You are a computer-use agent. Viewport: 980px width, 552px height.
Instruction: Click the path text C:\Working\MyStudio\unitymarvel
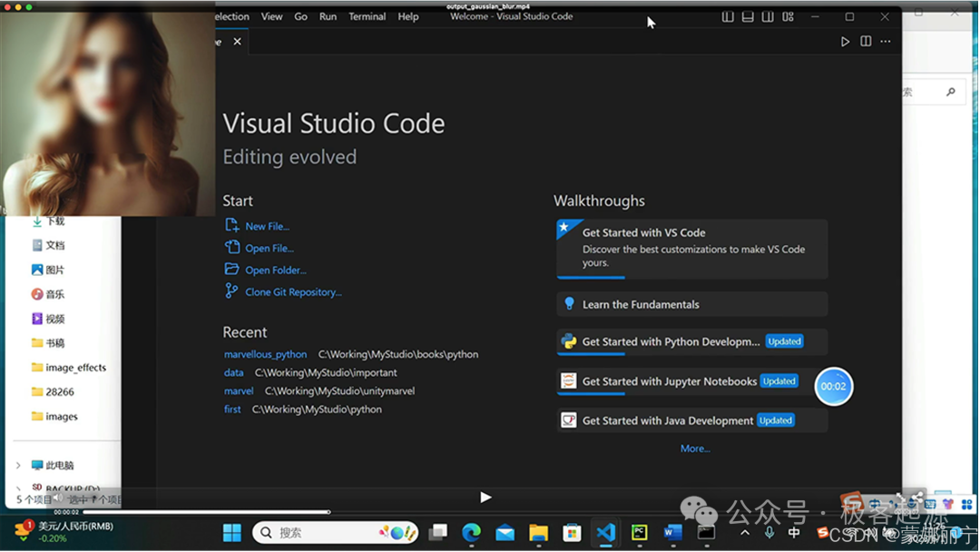[x=339, y=391]
